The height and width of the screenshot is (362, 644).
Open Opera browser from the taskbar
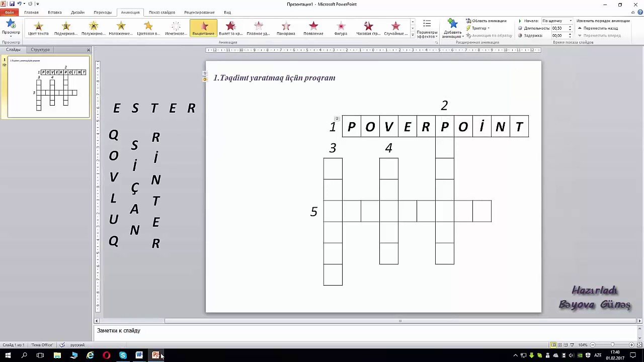click(x=107, y=355)
